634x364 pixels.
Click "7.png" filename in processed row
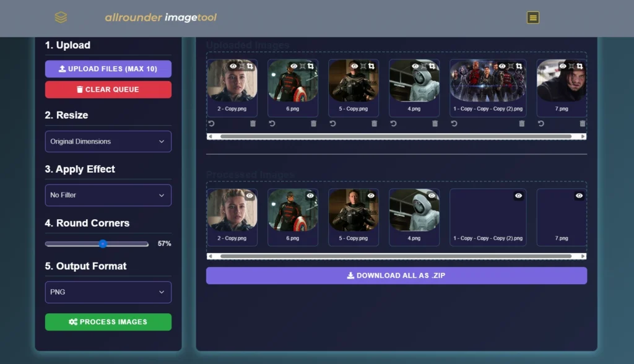[561, 238]
